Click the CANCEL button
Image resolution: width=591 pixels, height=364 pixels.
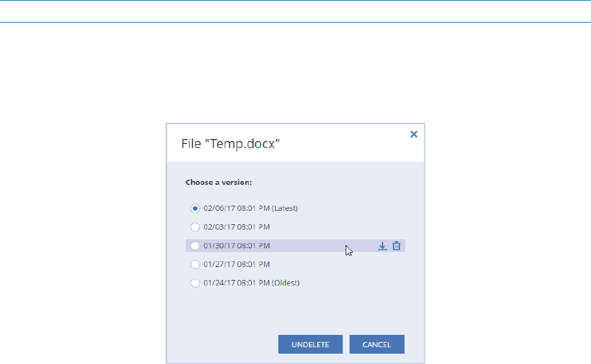377,345
